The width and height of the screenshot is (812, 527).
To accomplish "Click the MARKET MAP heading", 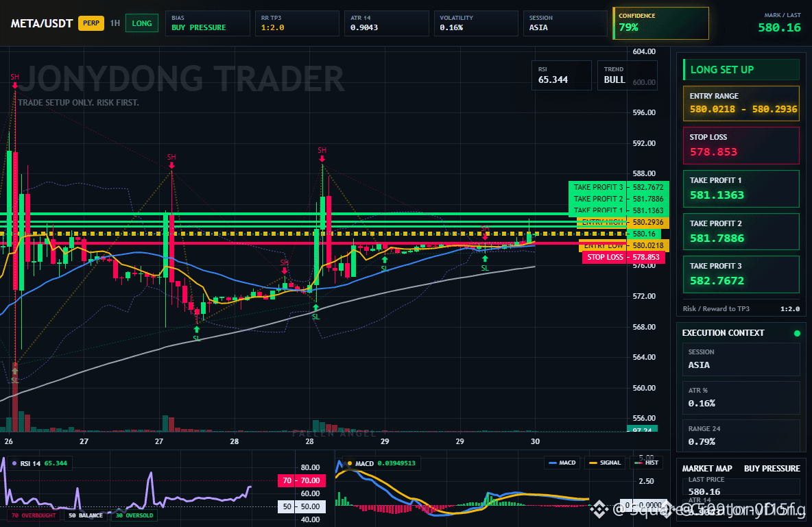I will coord(707,469).
